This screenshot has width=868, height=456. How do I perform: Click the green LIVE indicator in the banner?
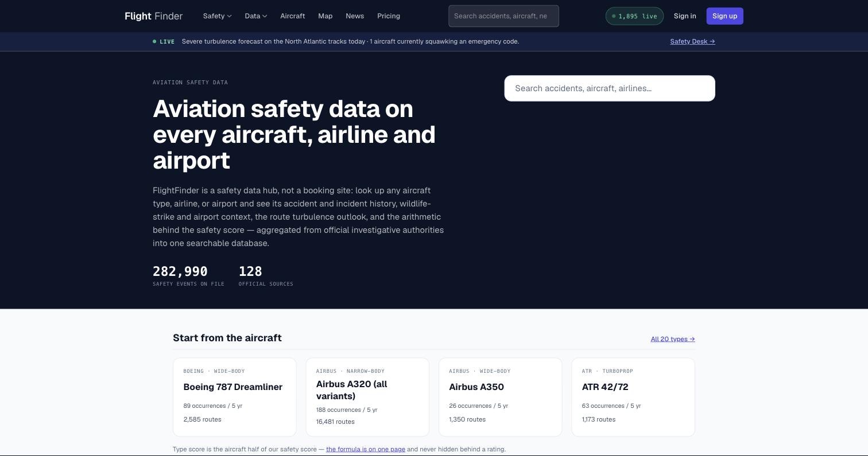click(164, 41)
